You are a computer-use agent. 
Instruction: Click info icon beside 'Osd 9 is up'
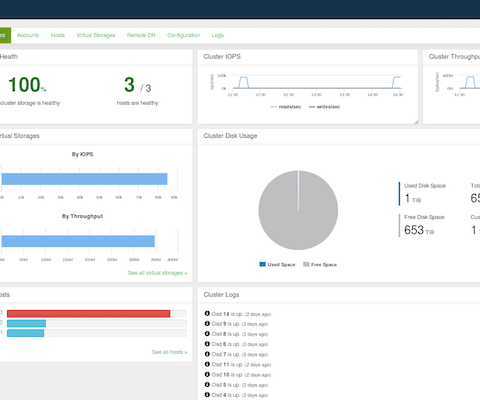coord(207,324)
